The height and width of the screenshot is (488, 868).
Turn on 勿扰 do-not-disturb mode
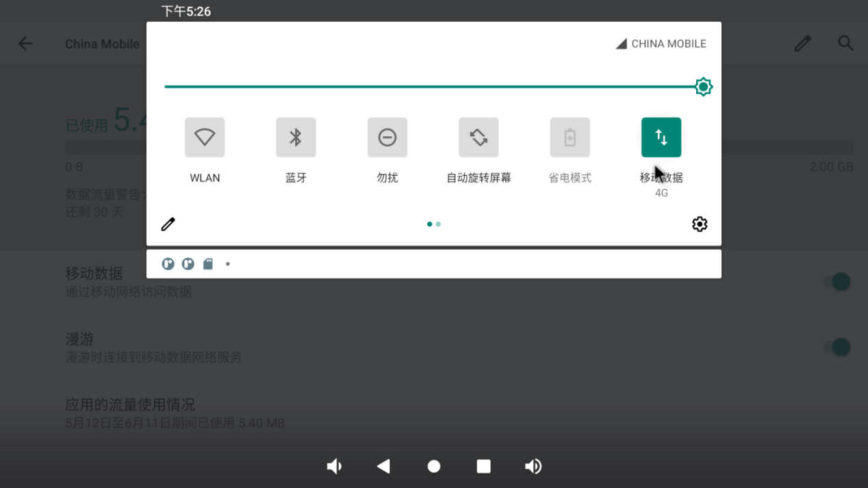pos(387,138)
